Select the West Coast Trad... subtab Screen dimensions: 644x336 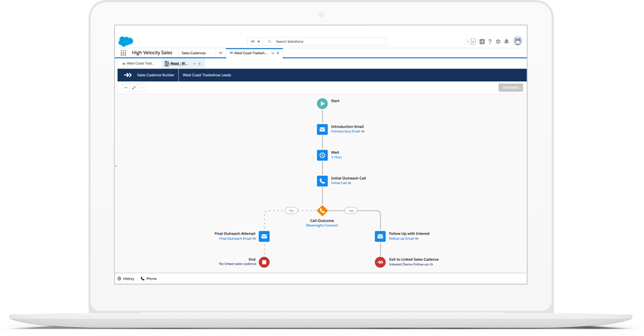[x=139, y=64]
